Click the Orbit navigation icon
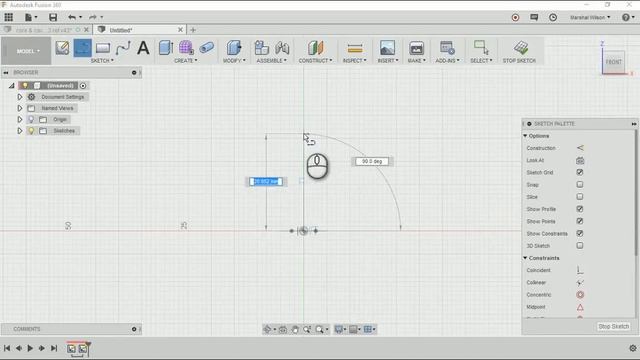The height and width of the screenshot is (360, 640). point(267,329)
